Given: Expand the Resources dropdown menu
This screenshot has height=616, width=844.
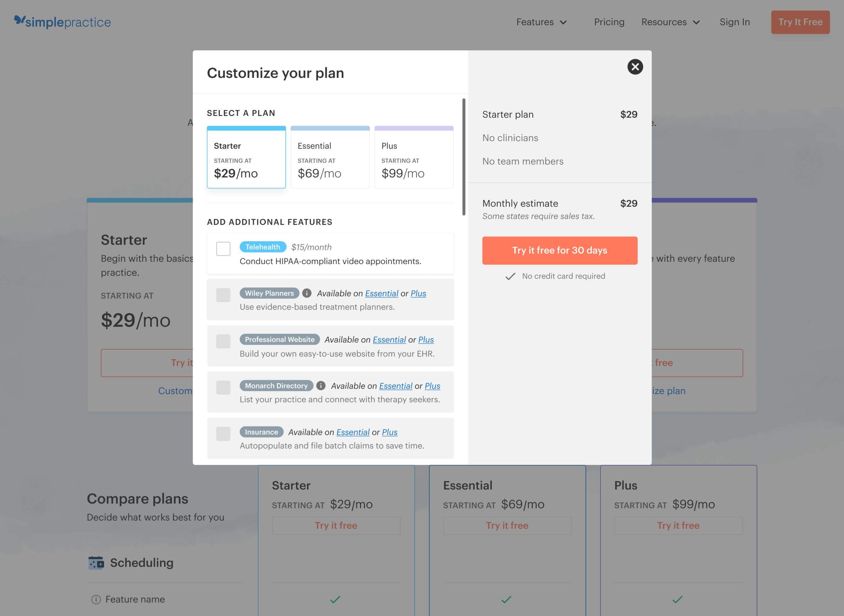Looking at the screenshot, I should pos(670,22).
